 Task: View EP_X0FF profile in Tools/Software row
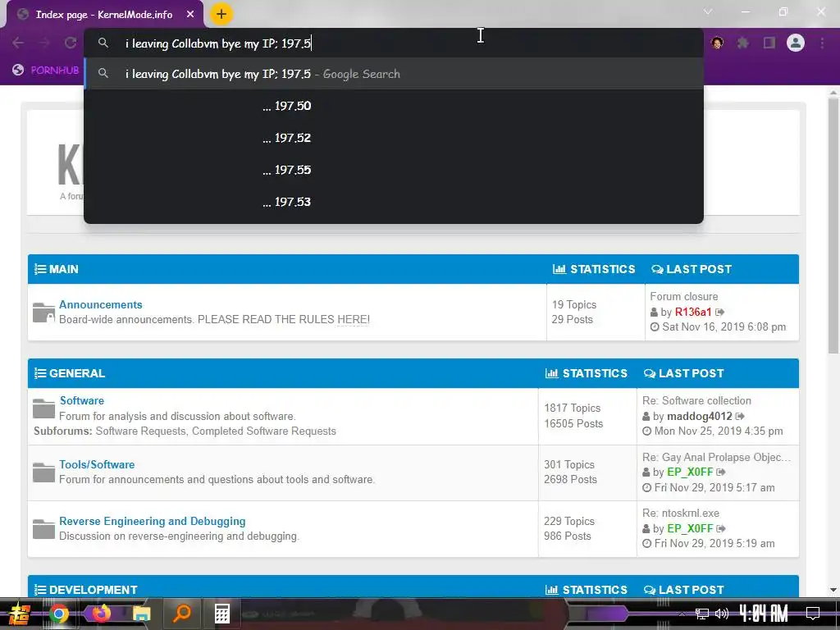[x=690, y=472]
